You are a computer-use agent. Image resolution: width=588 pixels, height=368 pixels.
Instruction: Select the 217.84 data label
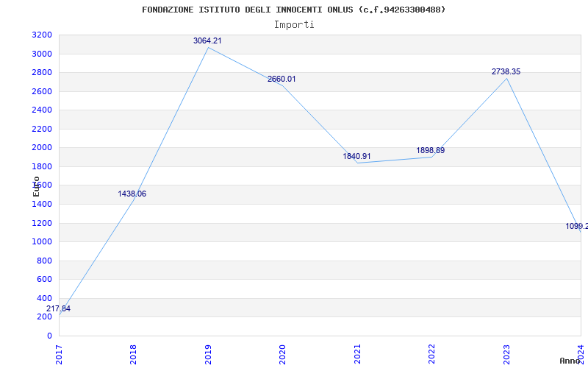pos(58,308)
